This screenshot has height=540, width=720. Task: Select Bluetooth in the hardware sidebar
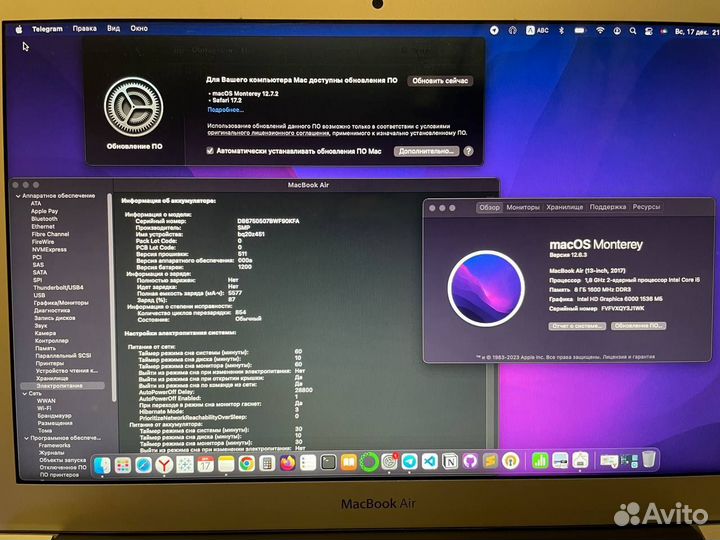(45, 219)
